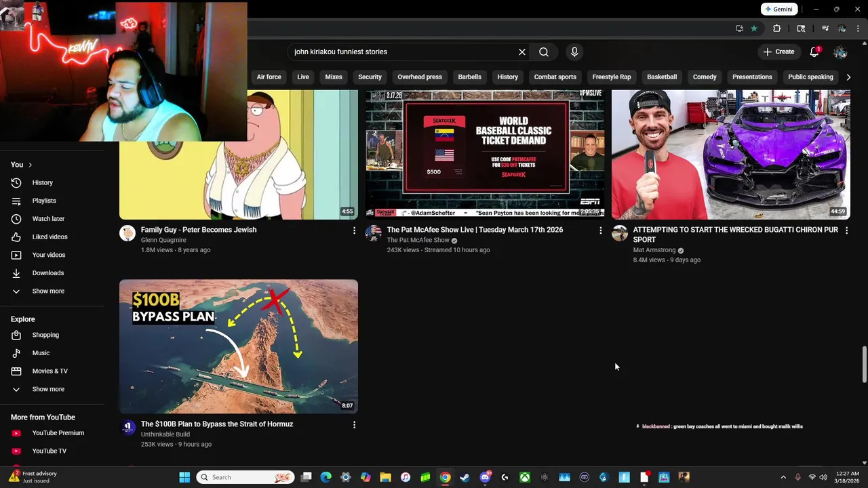The height and width of the screenshot is (488, 868).
Task: Select the Live filter chip
Action: pos(303,77)
